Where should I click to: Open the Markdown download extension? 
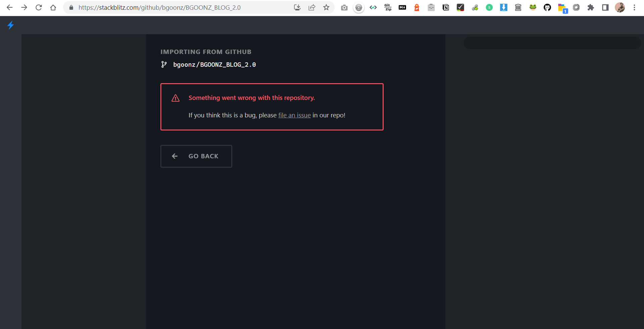point(402,7)
